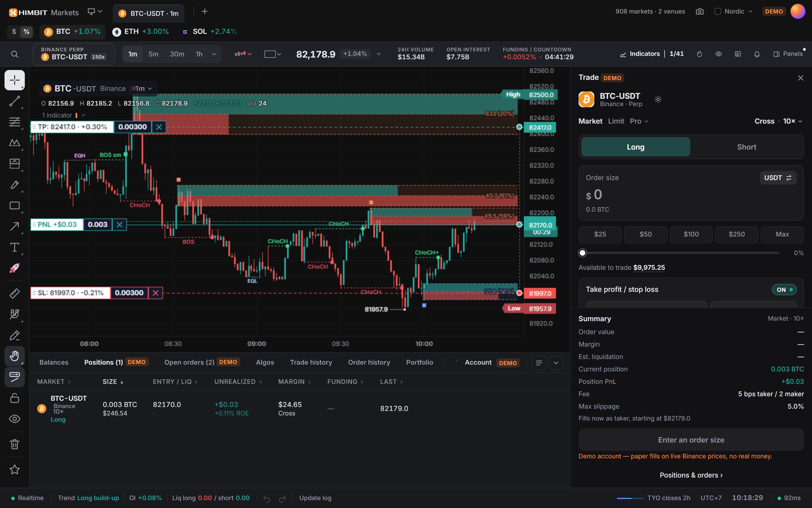Select the ruler measure tool

pyautogui.click(x=14, y=293)
